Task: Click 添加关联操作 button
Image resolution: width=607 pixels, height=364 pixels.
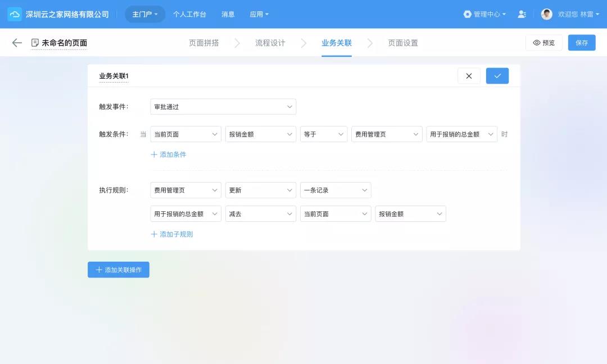Action: pyautogui.click(x=119, y=270)
